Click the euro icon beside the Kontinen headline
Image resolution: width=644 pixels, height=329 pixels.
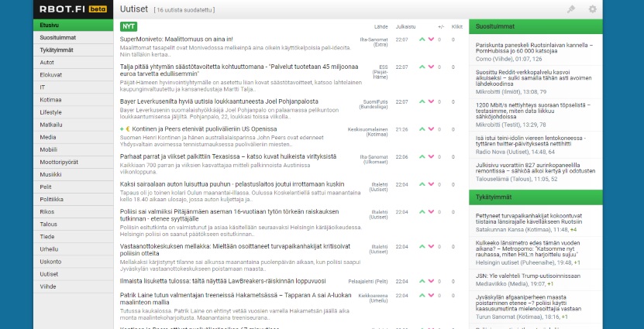[x=128, y=129]
